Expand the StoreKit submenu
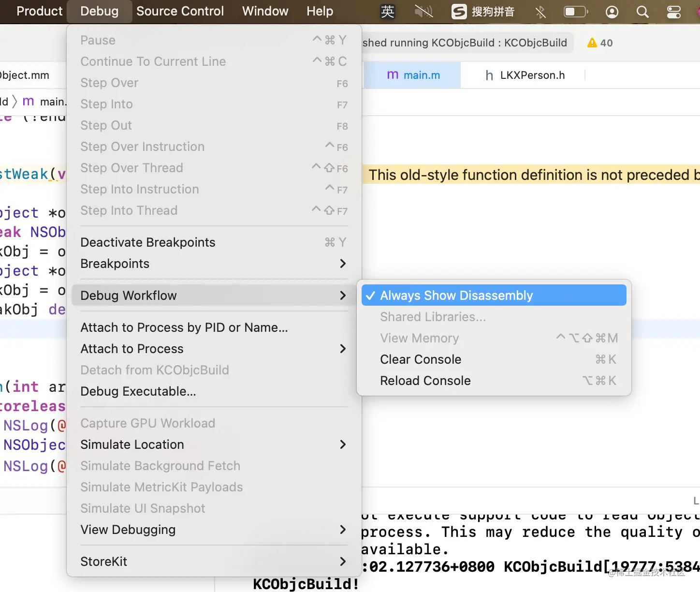 point(343,562)
